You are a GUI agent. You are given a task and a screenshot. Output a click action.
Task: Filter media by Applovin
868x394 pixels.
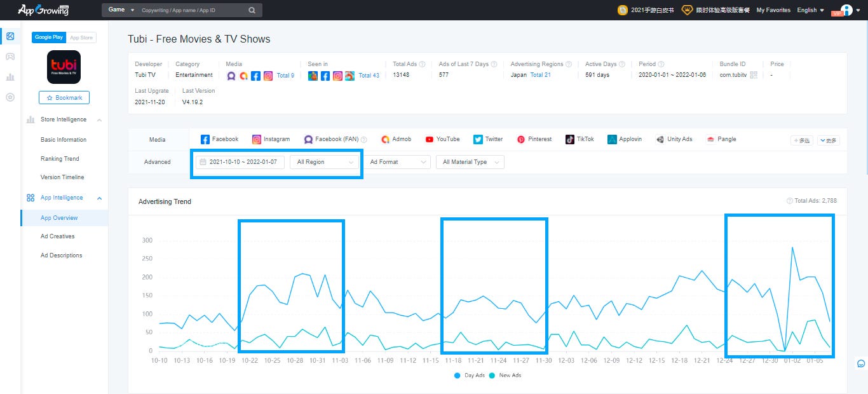(624, 139)
